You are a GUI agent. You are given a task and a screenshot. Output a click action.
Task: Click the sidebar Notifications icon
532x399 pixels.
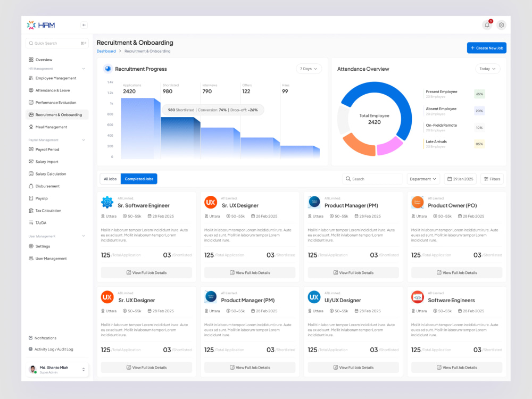[30, 338]
